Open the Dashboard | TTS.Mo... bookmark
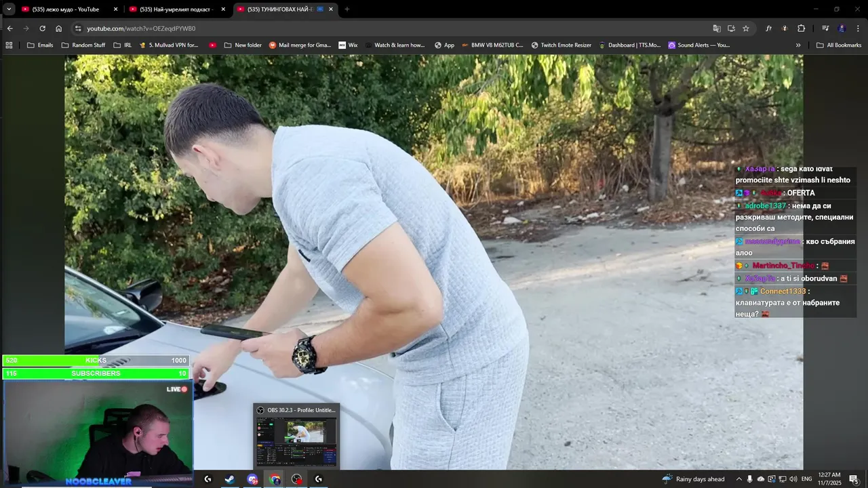The height and width of the screenshot is (488, 868). 630,45
